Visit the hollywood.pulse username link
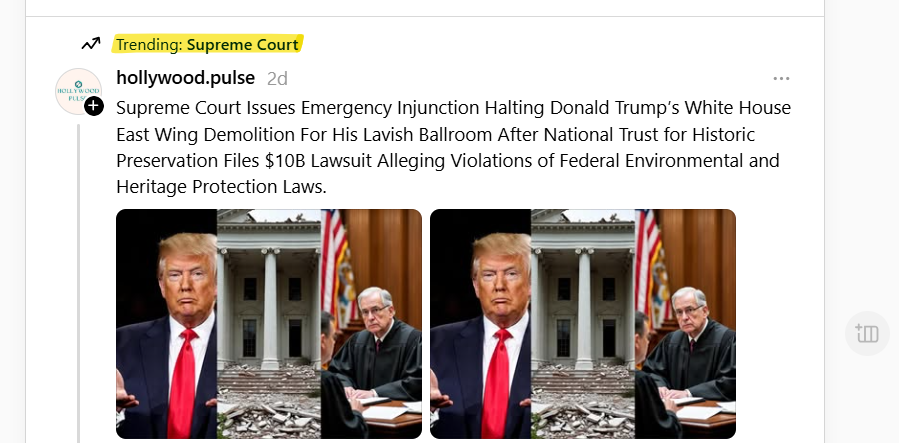 pos(185,77)
